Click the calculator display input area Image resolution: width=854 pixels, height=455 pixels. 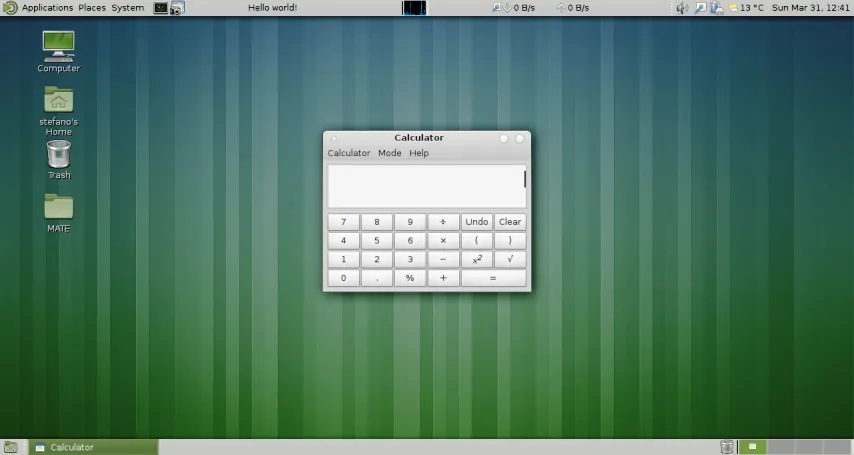coord(425,186)
